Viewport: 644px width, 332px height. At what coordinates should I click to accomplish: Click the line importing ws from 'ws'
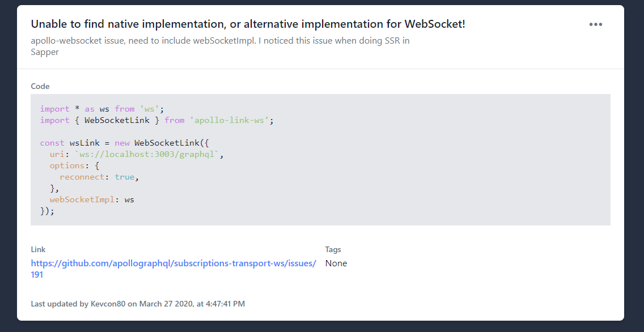[102, 109]
